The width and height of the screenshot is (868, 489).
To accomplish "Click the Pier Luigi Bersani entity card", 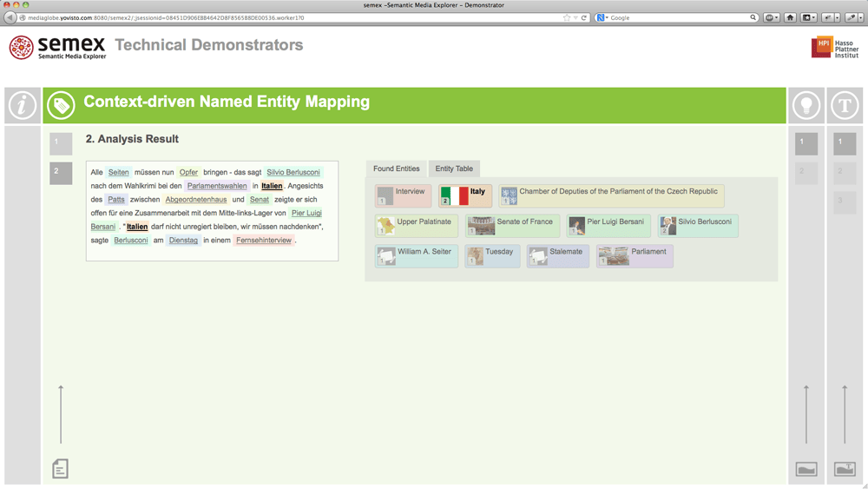I will 608,226.
